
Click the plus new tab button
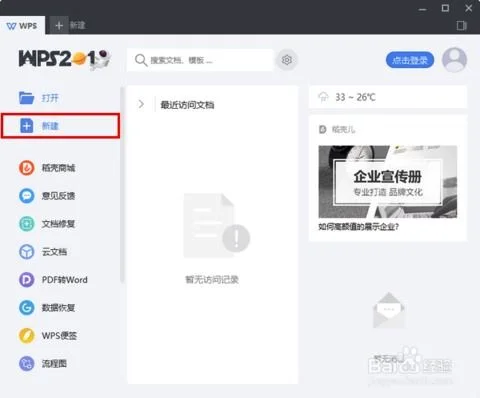click(59, 26)
